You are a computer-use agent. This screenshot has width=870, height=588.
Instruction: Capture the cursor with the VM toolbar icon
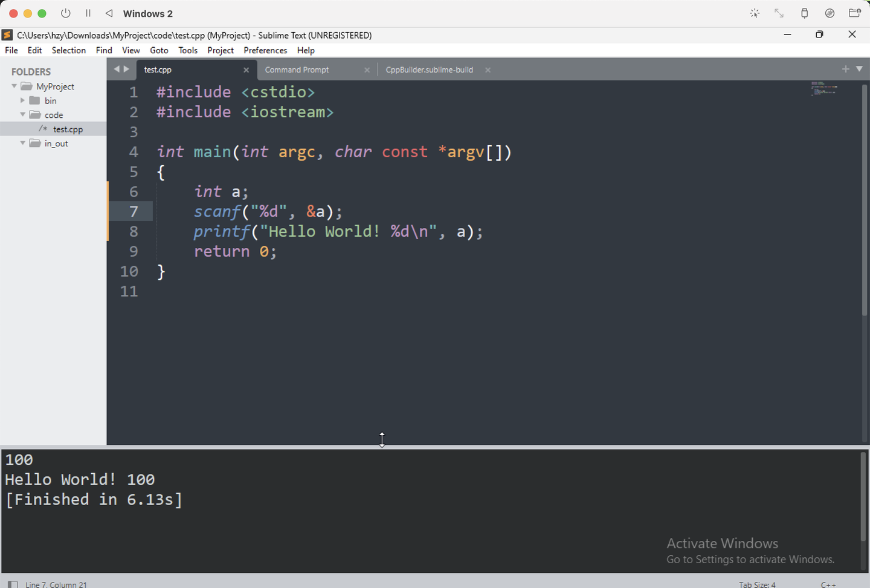point(755,13)
